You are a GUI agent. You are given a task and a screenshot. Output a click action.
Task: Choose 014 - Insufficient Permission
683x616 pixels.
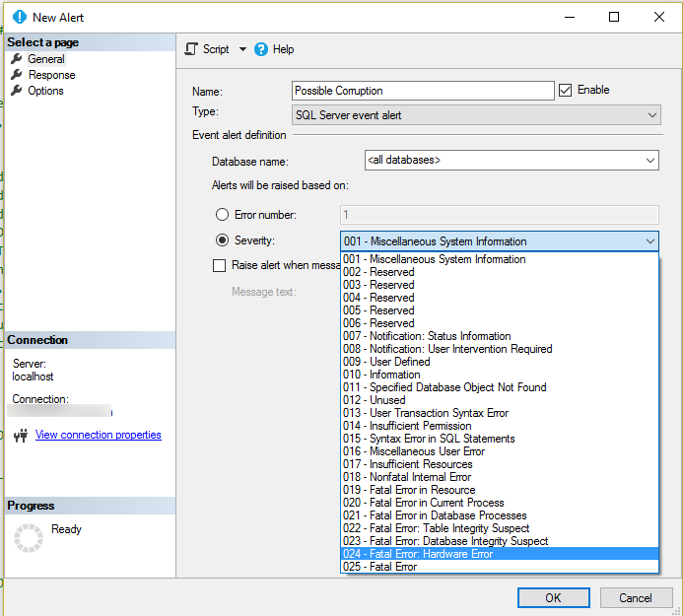pos(499,426)
